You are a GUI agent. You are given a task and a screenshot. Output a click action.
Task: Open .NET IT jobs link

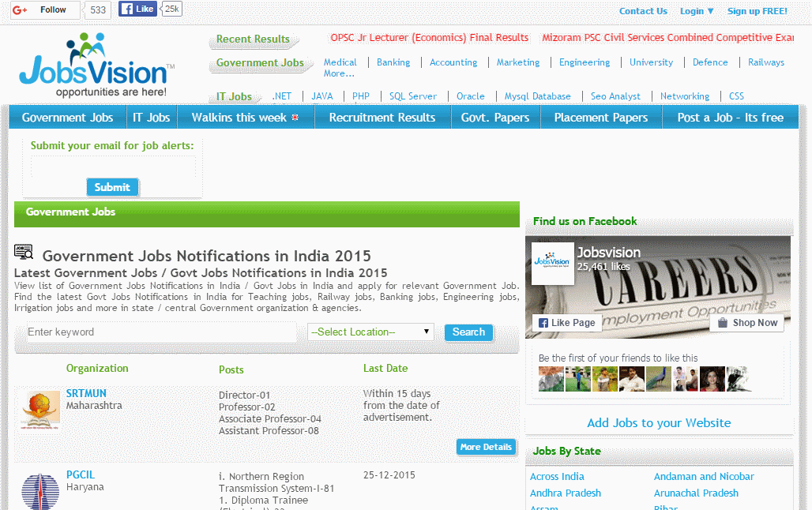tap(282, 96)
